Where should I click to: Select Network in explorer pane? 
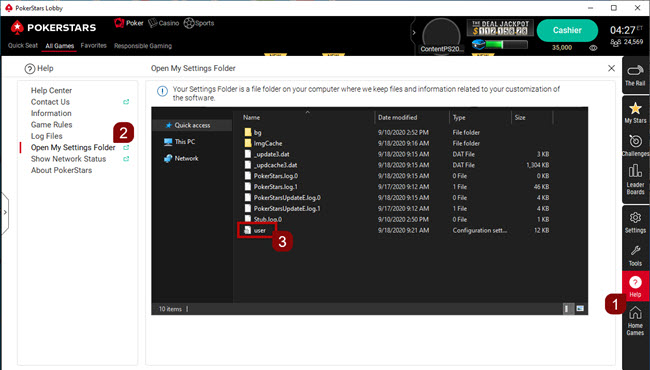pyautogui.click(x=181, y=158)
